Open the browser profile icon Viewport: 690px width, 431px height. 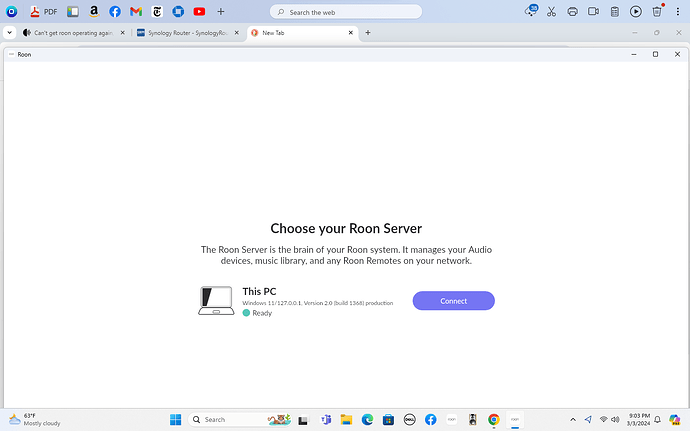11,12
